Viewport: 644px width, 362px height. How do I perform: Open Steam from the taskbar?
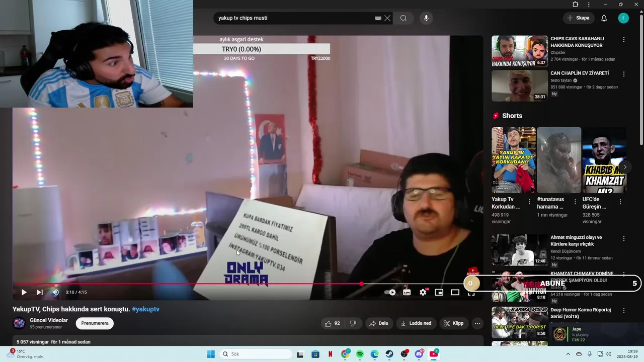[x=389, y=354]
